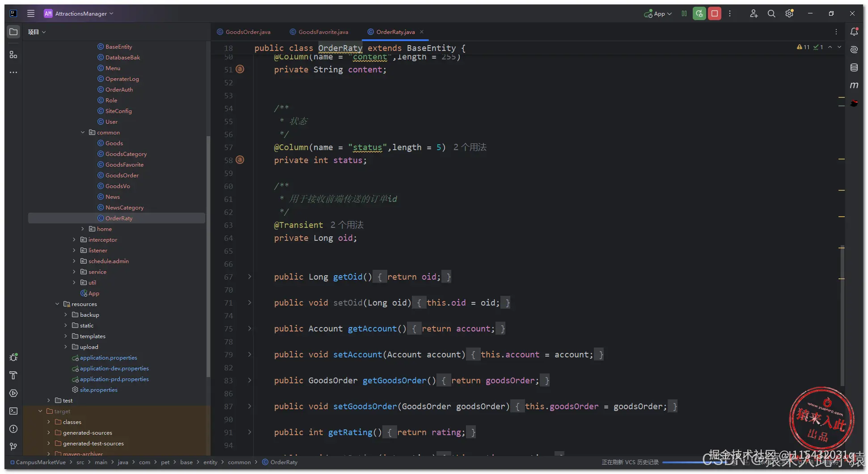Open the project view selector dropdown

point(37,32)
